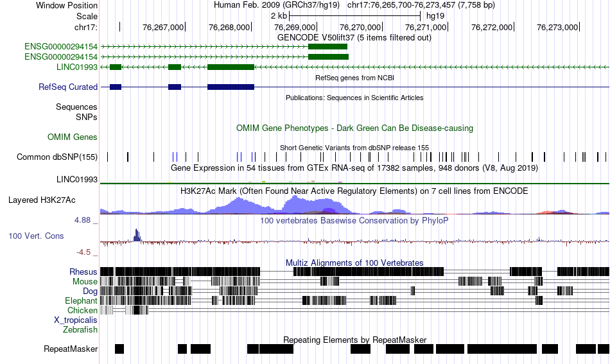Screen dimensions: 610x364
Task: Click Publications: Sequences in Scientific Articles title
Action: (354, 98)
